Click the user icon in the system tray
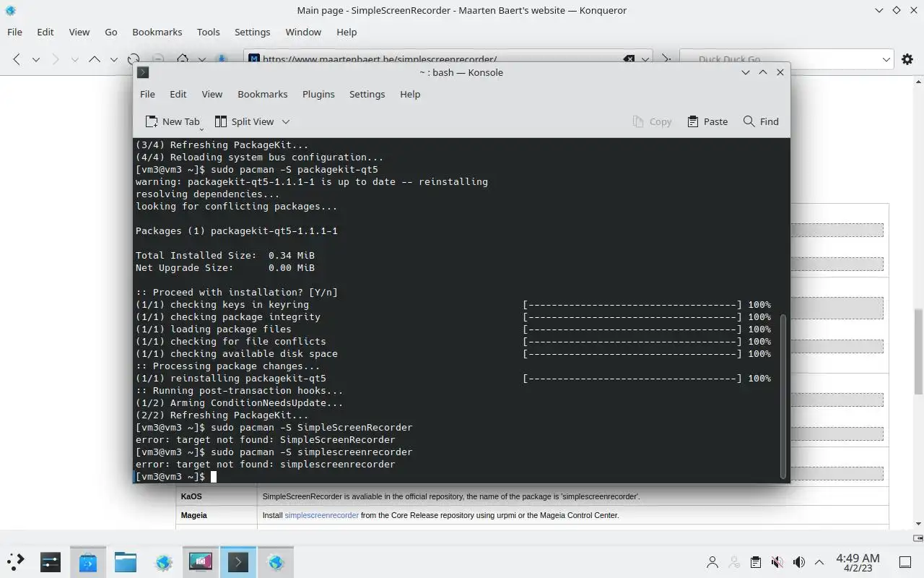Screen dimensions: 924x578 tap(712, 562)
